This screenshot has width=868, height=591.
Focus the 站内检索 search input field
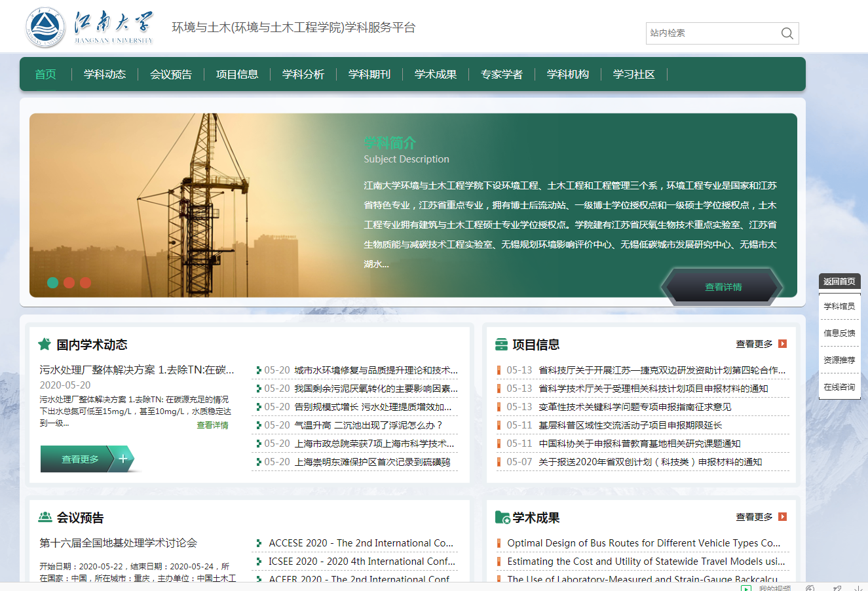711,33
